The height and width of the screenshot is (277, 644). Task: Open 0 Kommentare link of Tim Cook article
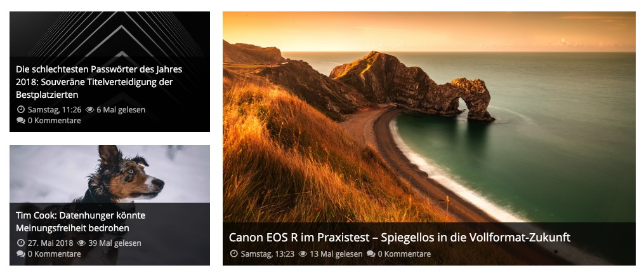pyautogui.click(x=54, y=253)
